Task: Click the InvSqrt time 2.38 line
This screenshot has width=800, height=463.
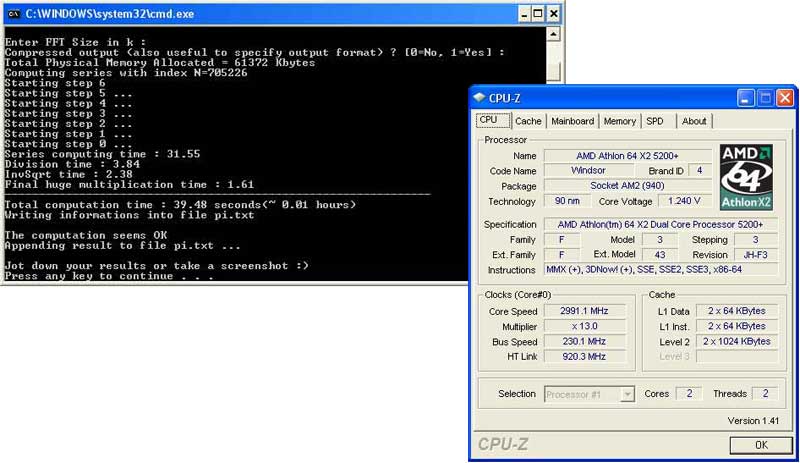Action: [x=68, y=175]
